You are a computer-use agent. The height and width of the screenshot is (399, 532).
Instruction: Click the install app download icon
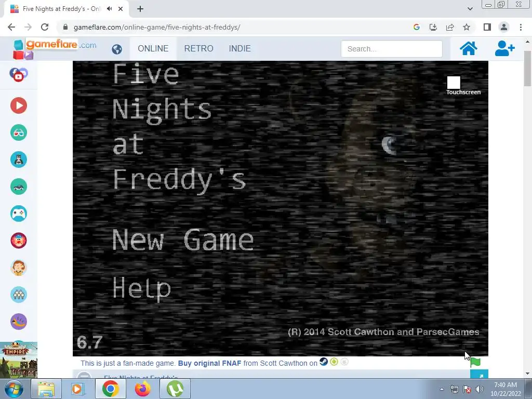[433, 27]
